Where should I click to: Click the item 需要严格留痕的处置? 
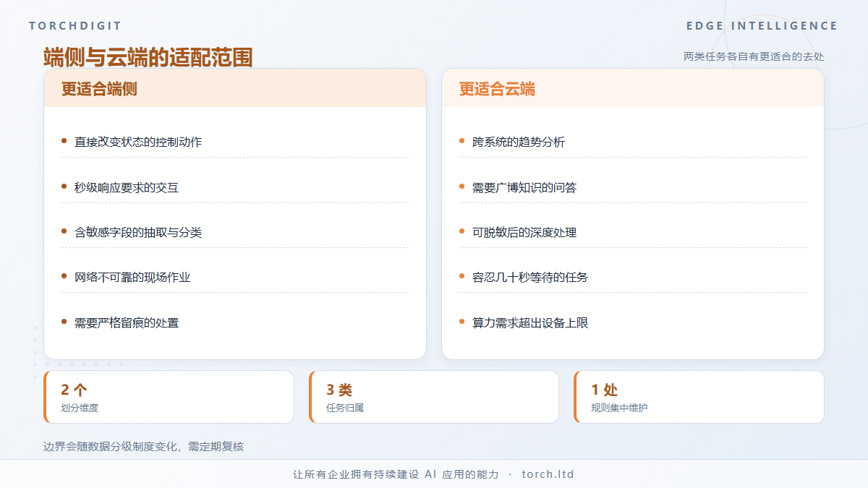tap(127, 322)
